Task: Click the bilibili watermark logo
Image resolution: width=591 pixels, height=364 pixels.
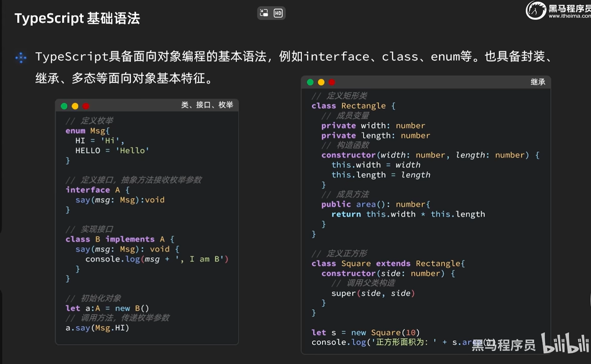Action: tap(565, 343)
